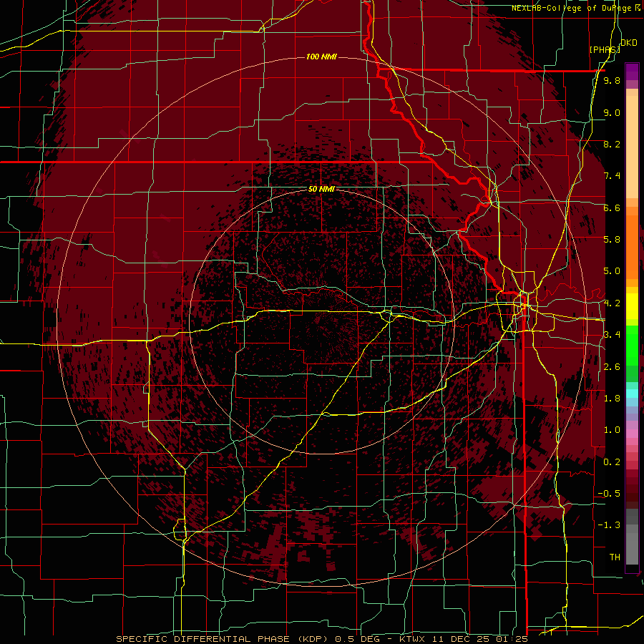This screenshot has height=644, width=644.
Task: Click the TH label on color scale
Action: 615,557
